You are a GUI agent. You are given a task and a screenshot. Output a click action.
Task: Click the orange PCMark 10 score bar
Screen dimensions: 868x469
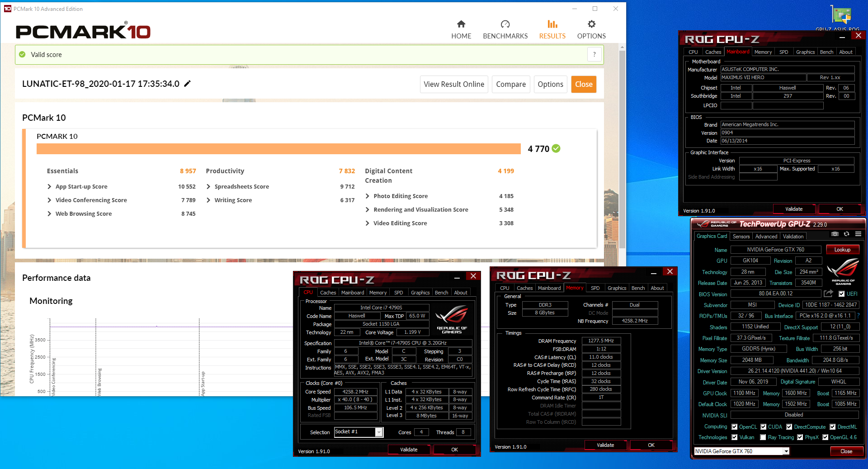(278, 149)
